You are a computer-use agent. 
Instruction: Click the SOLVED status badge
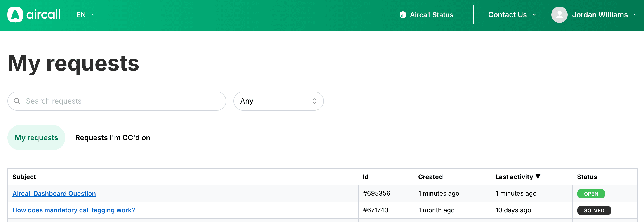pos(594,210)
